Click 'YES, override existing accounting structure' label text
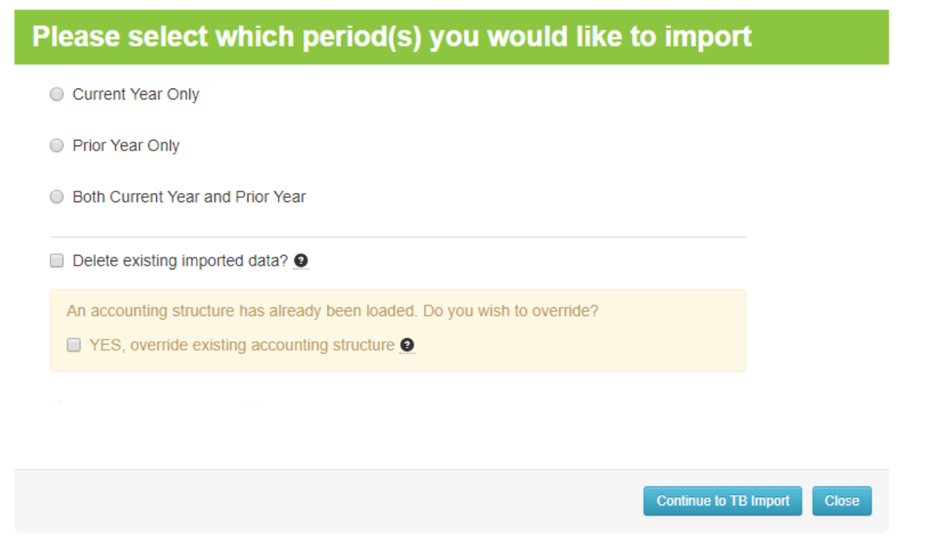Image resolution: width=940 pixels, height=560 pixels. [242, 346]
